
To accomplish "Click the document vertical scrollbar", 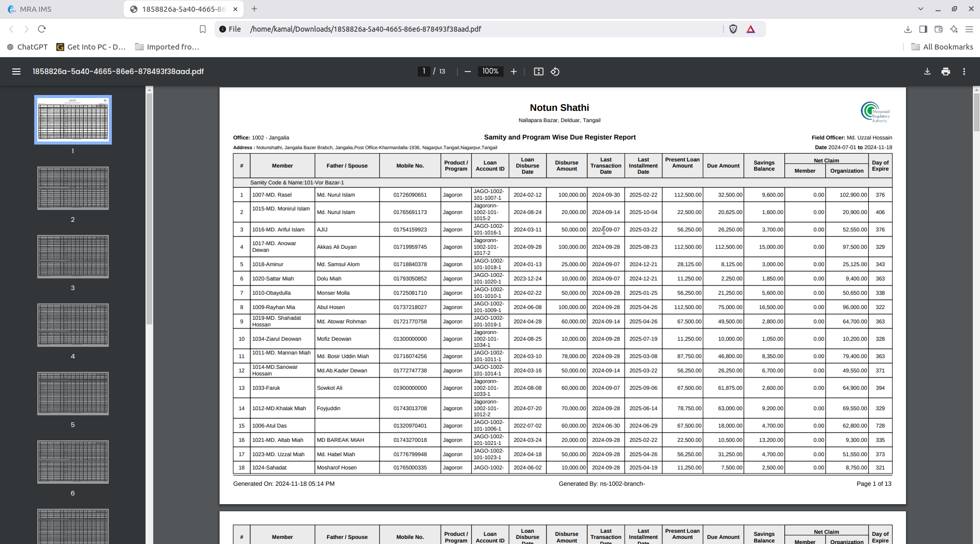I will [976, 112].
